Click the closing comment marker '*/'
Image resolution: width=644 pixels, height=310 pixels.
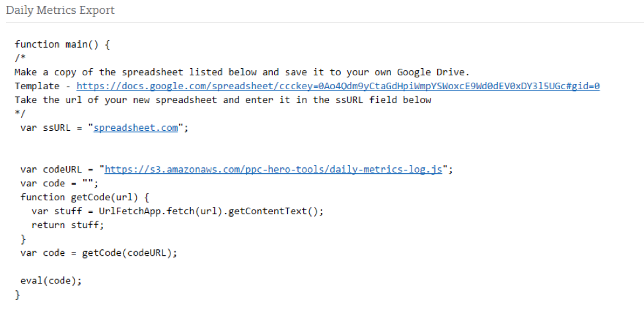point(20,114)
